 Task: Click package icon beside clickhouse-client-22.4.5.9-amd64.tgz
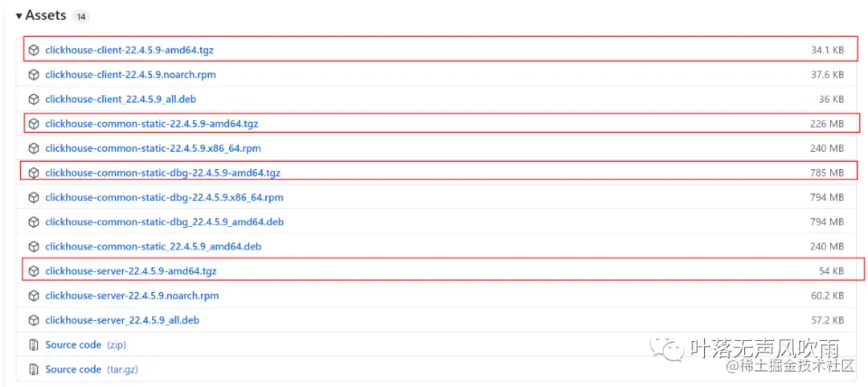click(34, 50)
